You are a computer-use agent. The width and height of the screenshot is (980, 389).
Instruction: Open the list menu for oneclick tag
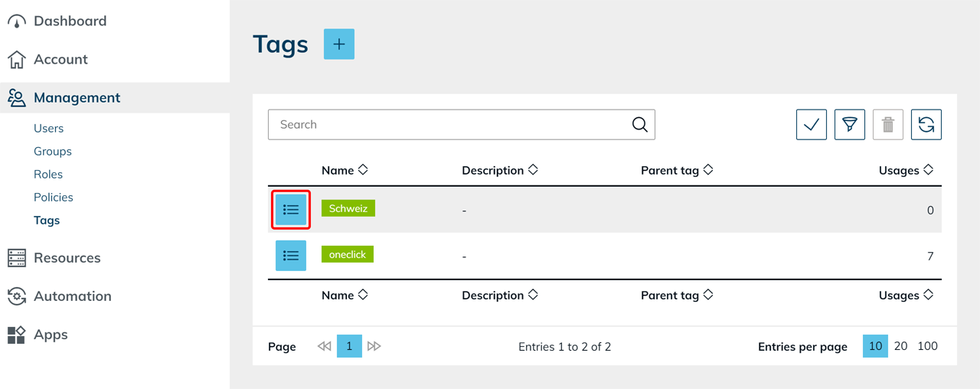(x=291, y=256)
